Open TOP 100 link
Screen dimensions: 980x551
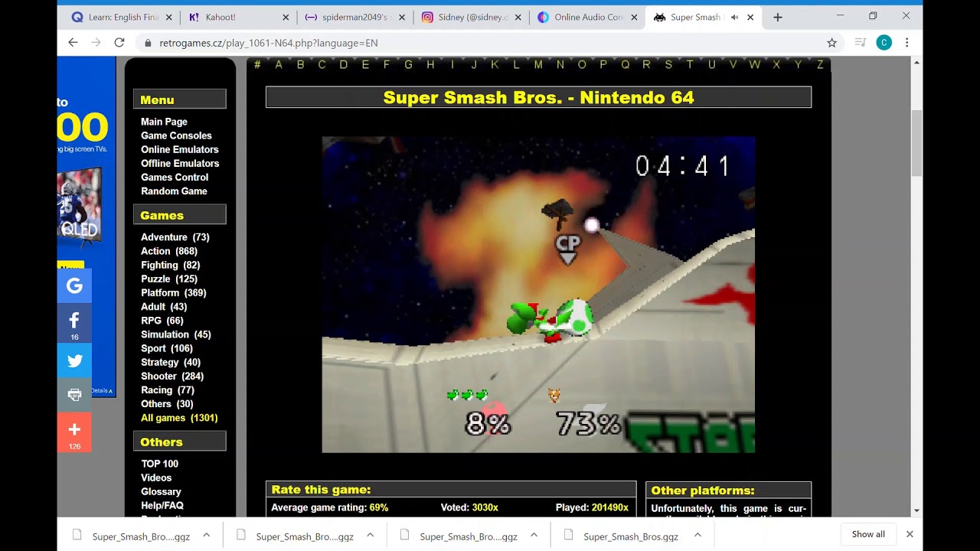coord(159,464)
